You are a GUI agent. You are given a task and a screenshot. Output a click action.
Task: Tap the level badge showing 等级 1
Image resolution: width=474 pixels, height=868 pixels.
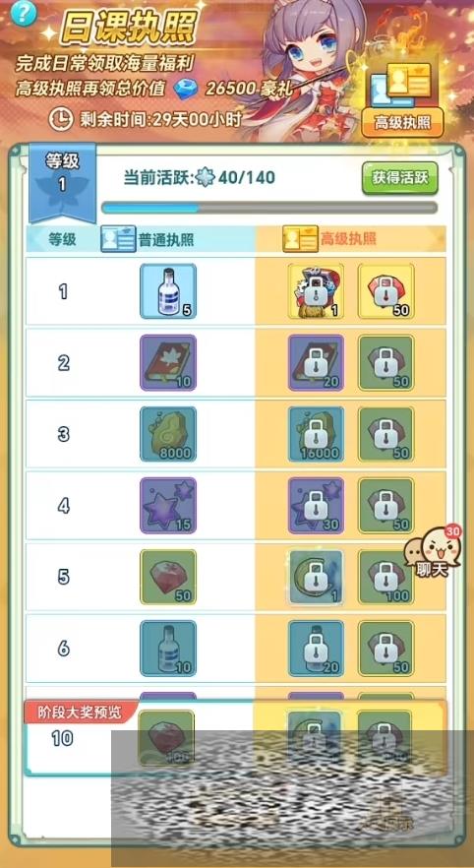point(62,178)
